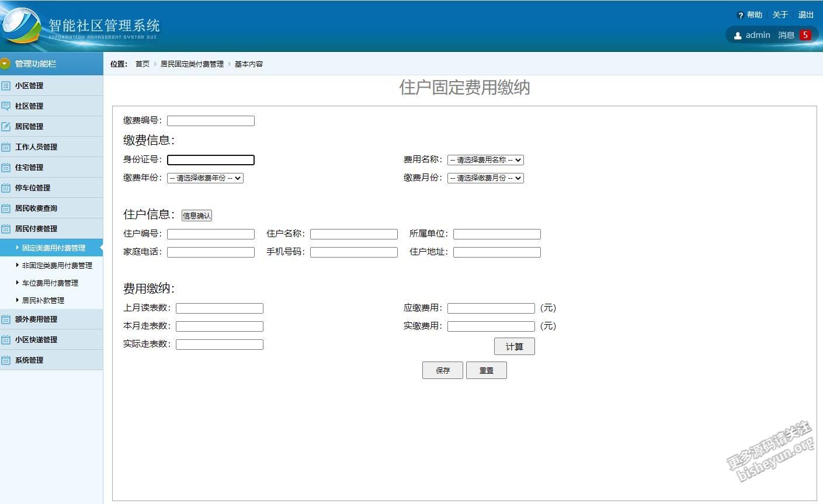
Task: Open the 费用名称 dropdown
Action: (x=485, y=160)
